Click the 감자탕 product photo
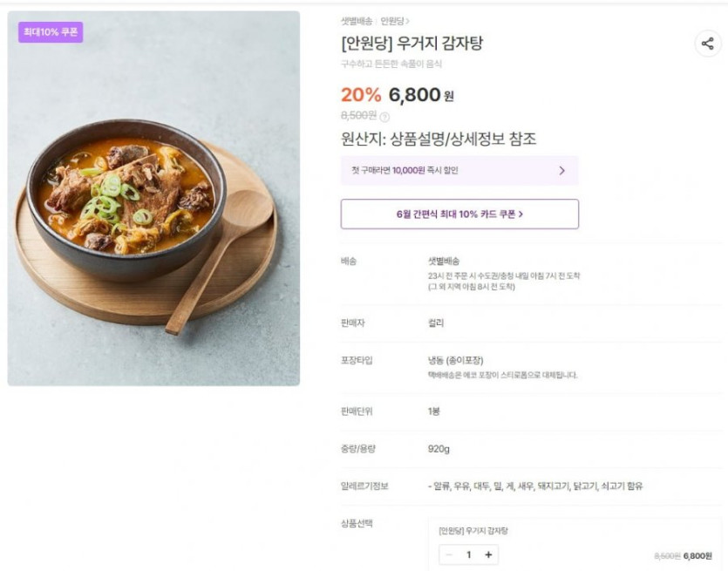 point(153,199)
